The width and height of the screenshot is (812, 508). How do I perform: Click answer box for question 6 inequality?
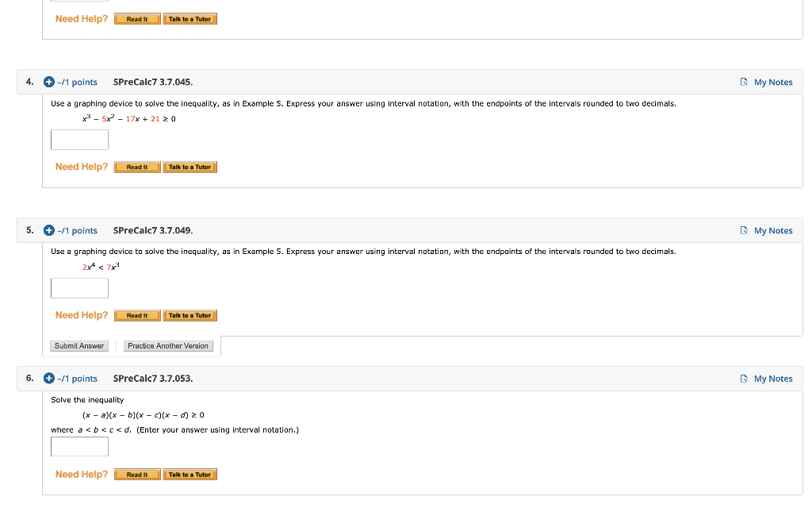[x=80, y=447]
